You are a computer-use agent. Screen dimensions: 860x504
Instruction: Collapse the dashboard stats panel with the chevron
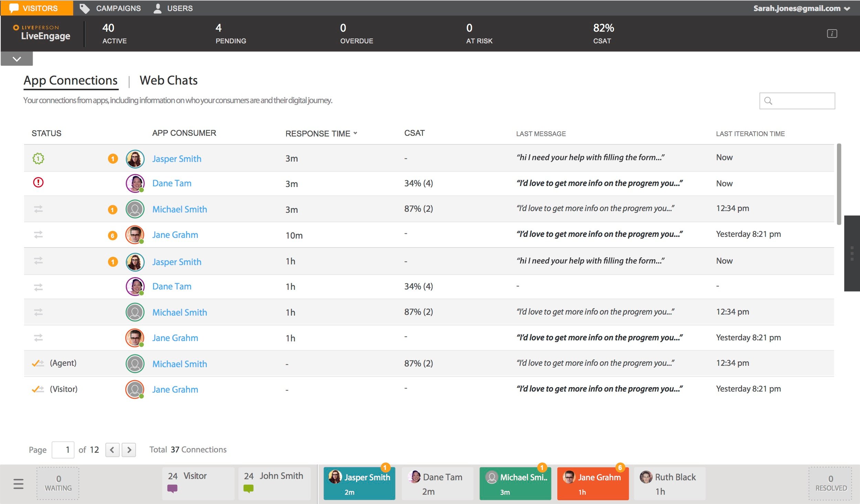pyautogui.click(x=16, y=58)
